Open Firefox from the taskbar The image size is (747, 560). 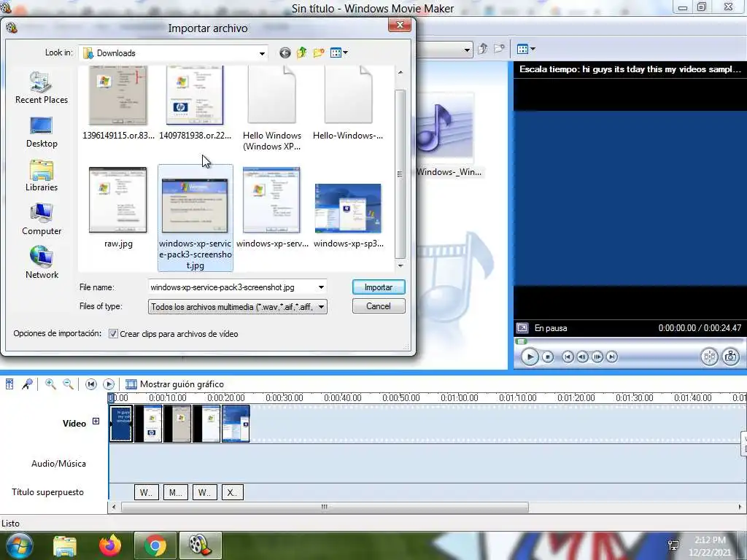(x=110, y=545)
